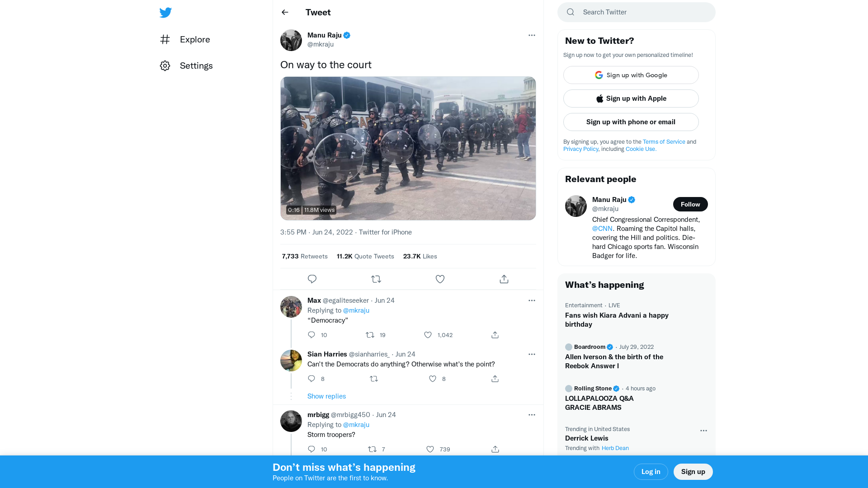Like Sian Harries' reply
The width and height of the screenshot is (868, 488).
coord(433,379)
